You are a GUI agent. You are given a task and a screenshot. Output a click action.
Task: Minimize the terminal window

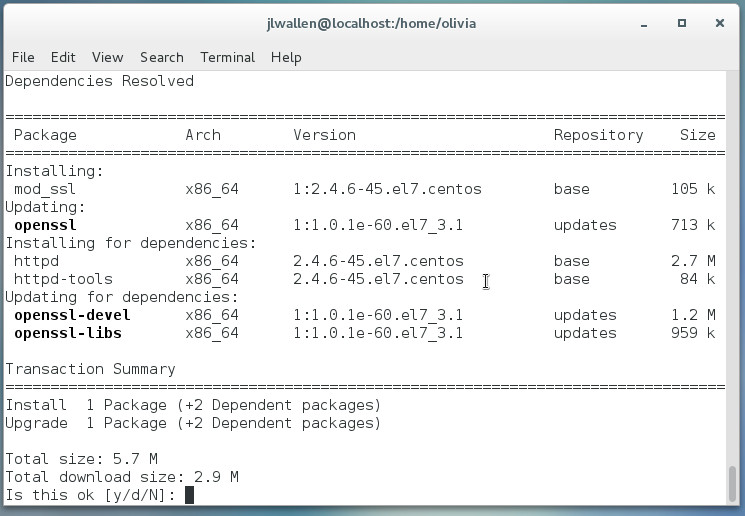click(647, 22)
